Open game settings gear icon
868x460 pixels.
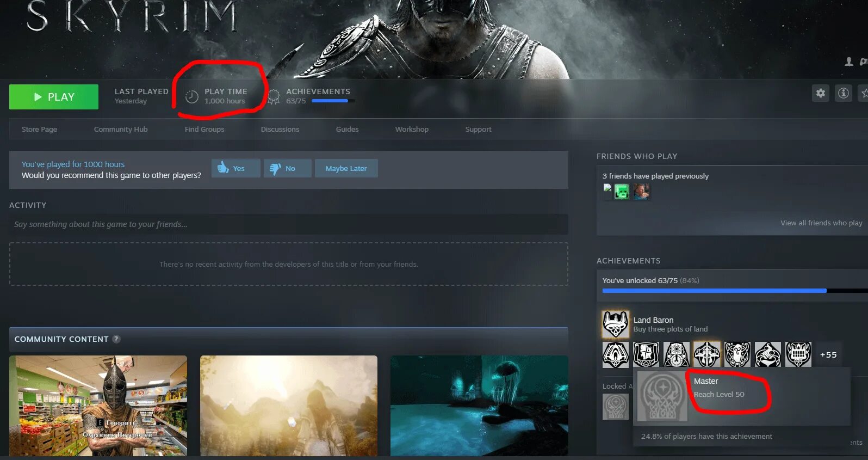coord(821,93)
